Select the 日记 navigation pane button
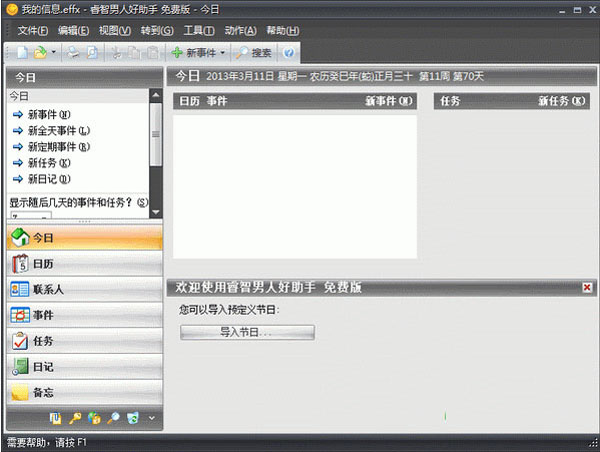The image size is (600, 452). pyautogui.click(x=85, y=367)
